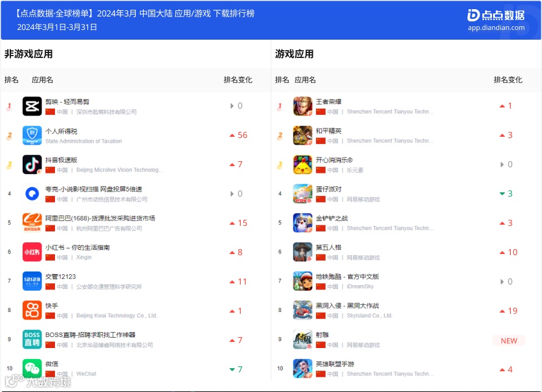Click the rank 1 medal beside 剪映
Screen dimensions: 542x392
[9, 106]
